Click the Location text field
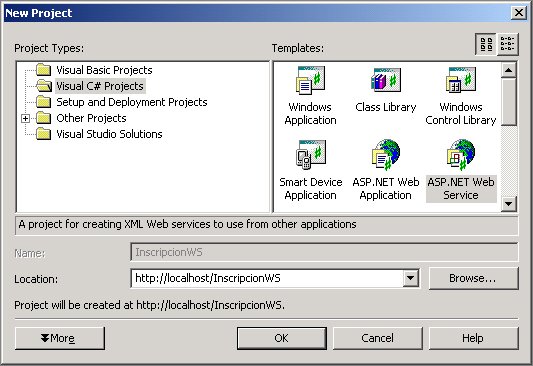Viewport: 533px width, 366px height. click(267, 278)
